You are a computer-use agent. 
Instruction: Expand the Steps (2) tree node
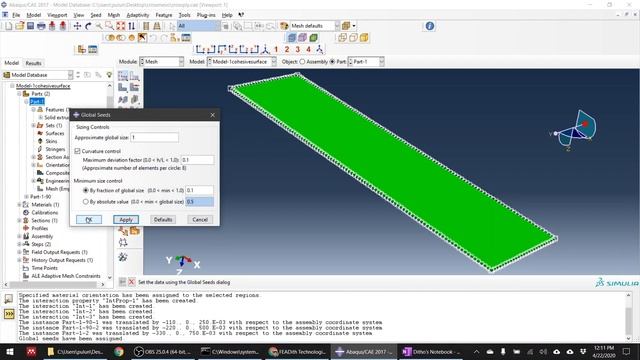click(19, 244)
